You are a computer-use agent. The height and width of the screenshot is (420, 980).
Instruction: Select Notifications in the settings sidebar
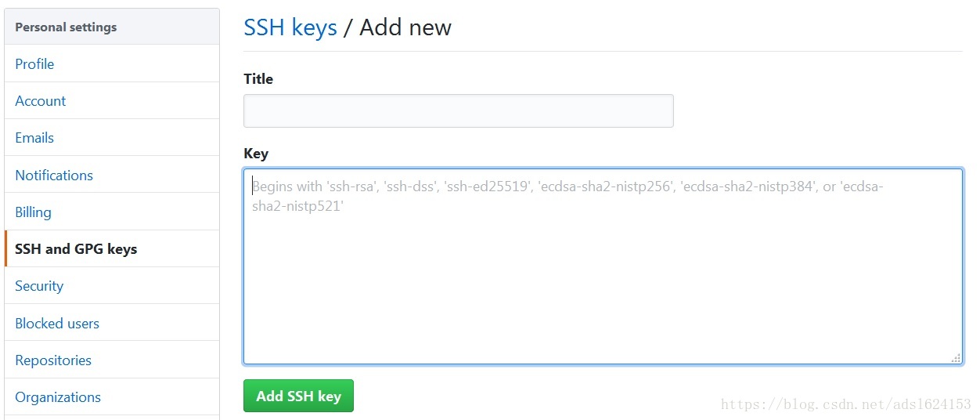[x=54, y=176]
